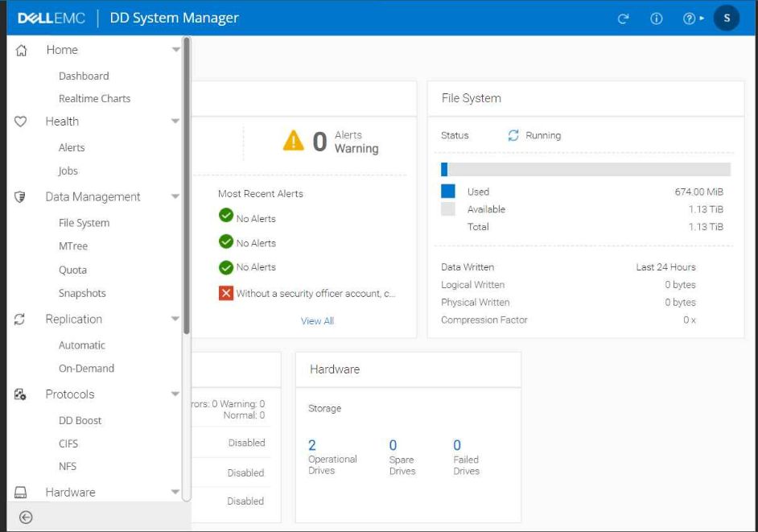Image resolution: width=758 pixels, height=532 pixels.
Task: Open CIFS protocol page
Action: coord(68,444)
